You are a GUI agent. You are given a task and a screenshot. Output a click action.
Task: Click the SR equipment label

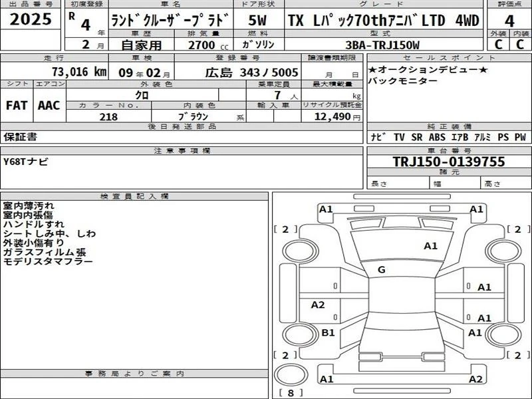417,137
